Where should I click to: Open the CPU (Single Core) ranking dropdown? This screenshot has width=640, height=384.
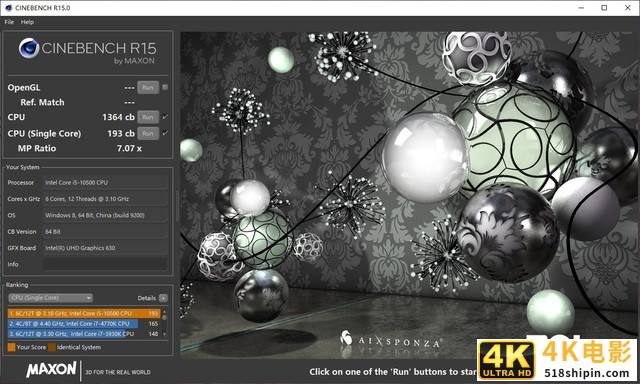tap(50, 298)
